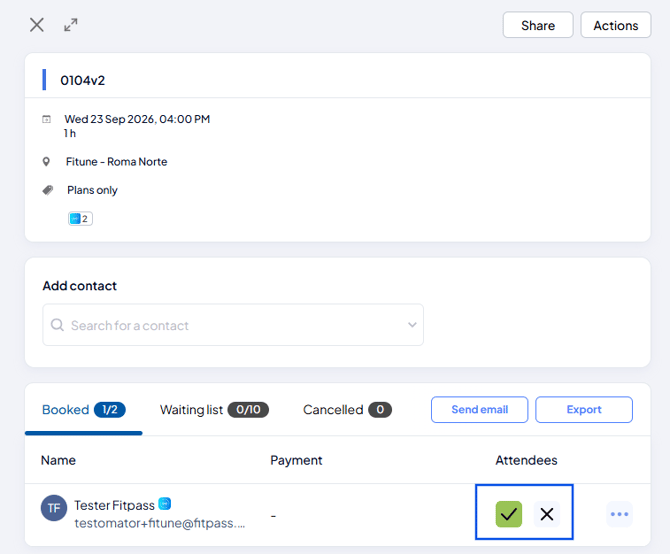This screenshot has width=670, height=554.
Task: Click the Share button
Action: pyautogui.click(x=538, y=25)
